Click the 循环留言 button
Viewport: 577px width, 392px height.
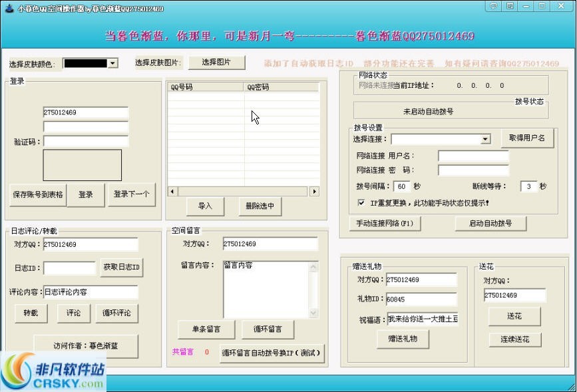pos(268,329)
